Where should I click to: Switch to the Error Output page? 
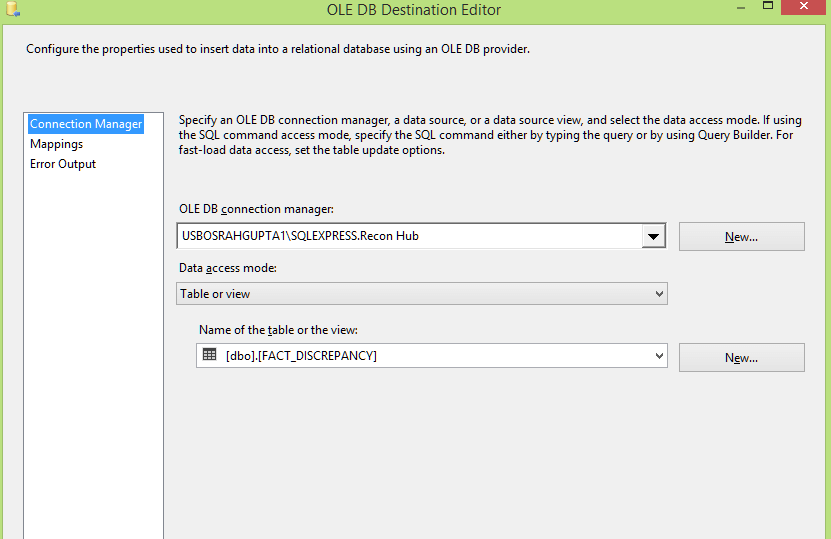pyautogui.click(x=63, y=164)
